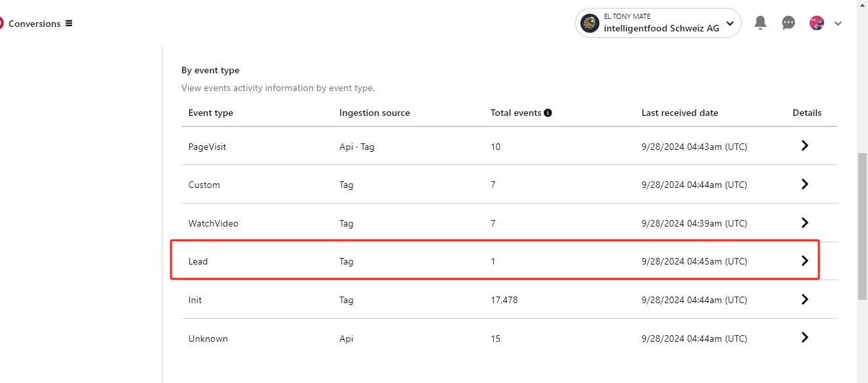Open the Lead event details arrow
Viewport: 868px width, 383px height.
click(804, 261)
